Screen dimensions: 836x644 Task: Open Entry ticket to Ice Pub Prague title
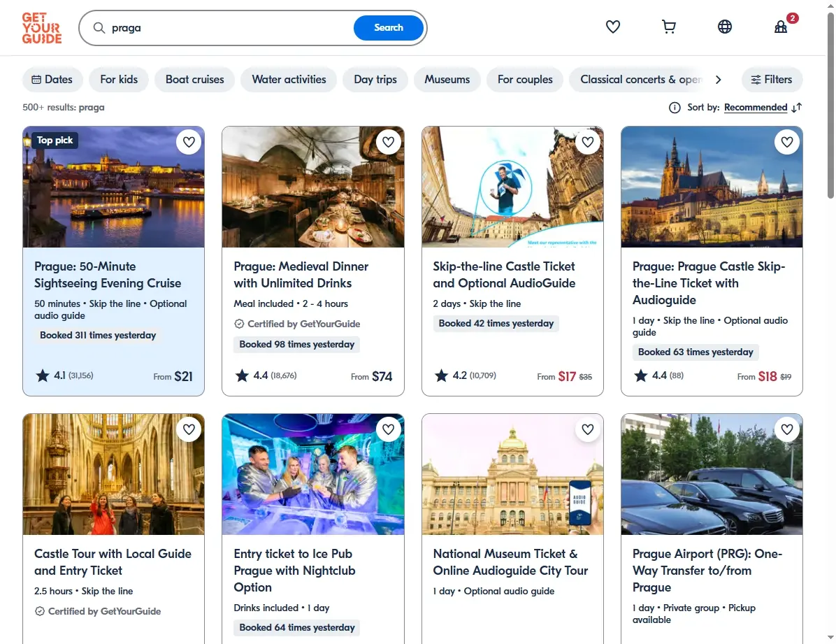click(294, 571)
